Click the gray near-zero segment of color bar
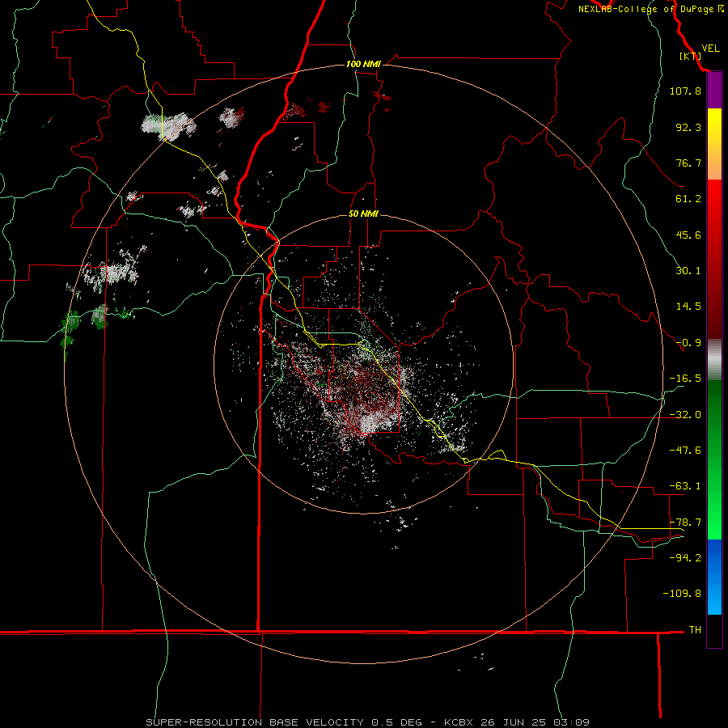The height and width of the screenshot is (728, 728). (x=714, y=360)
